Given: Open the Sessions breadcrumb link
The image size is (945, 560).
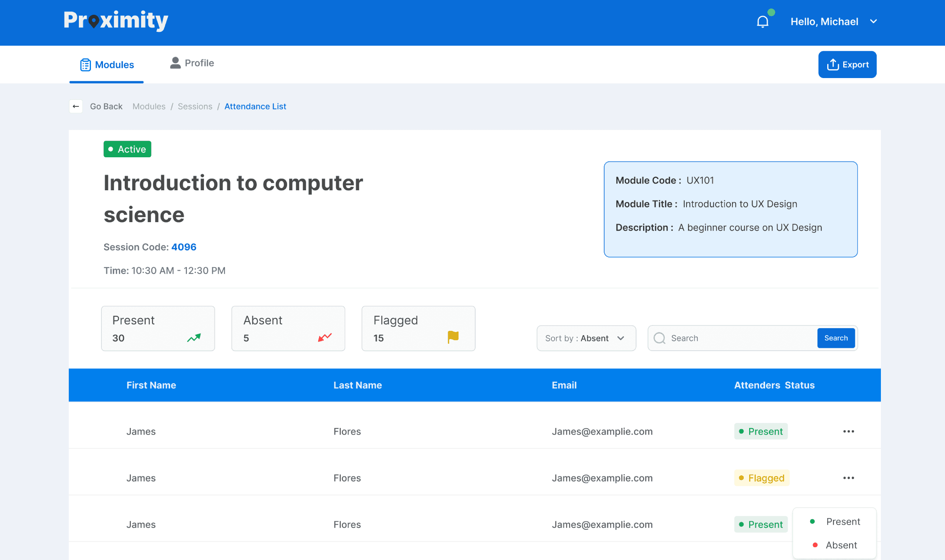Looking at the screenshot, I should 195,106.
